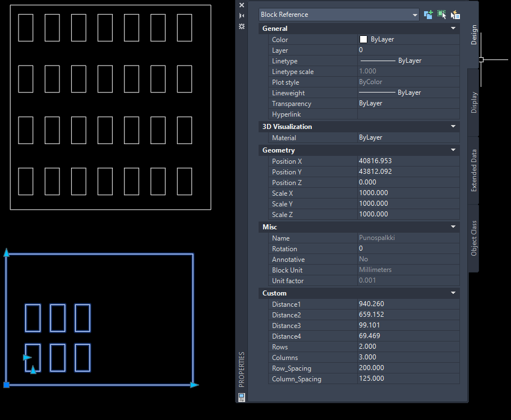Click the top-left upward arrow grip
The height and width of the screenshot is (420, 511).
pos(7,253)
